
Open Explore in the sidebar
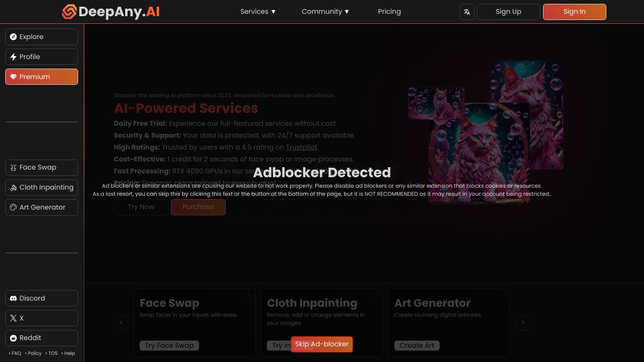click(x=41, y=37)
